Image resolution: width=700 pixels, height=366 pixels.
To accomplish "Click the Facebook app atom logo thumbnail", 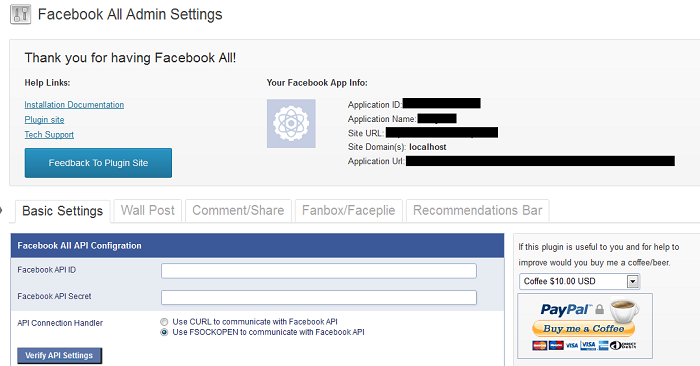I will pos(291,124).
